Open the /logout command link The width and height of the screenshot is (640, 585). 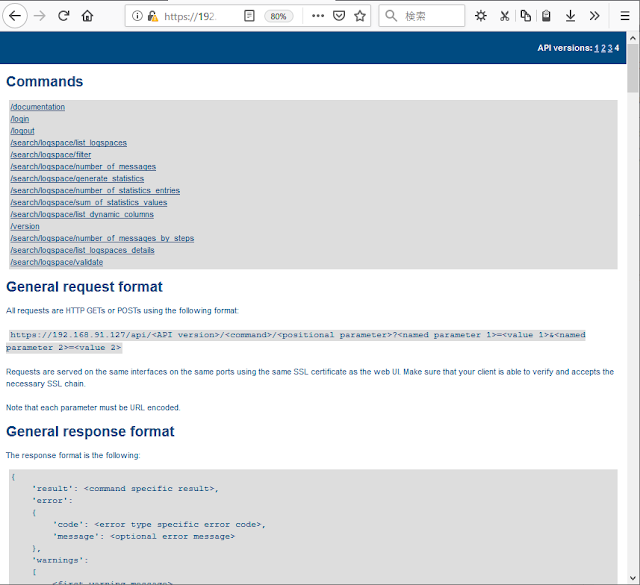pos(22,131)
